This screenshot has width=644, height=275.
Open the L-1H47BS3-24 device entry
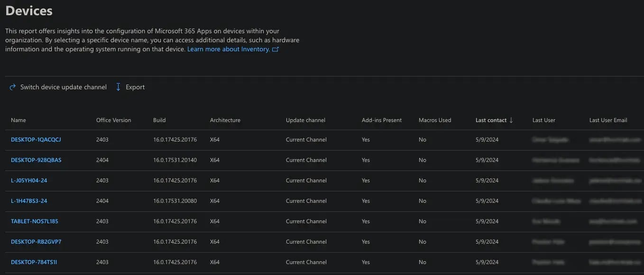29,201
